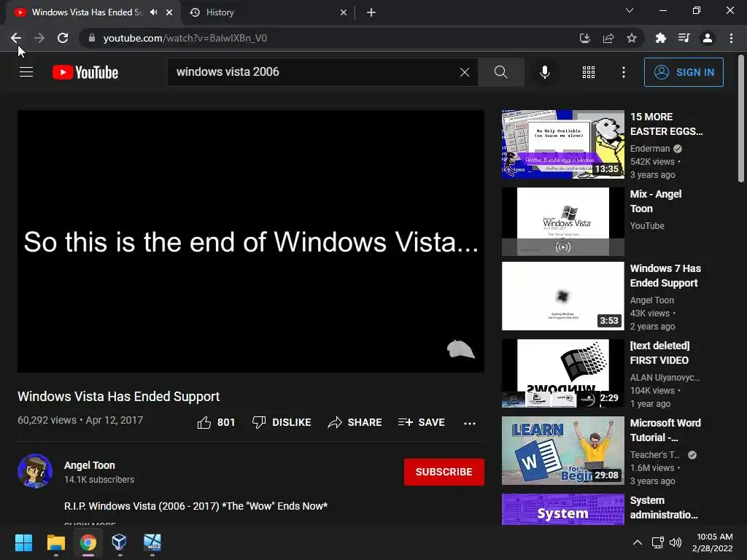
Task: Clear the search query with X
Action: pyautogui.click(x=465, y=72)
